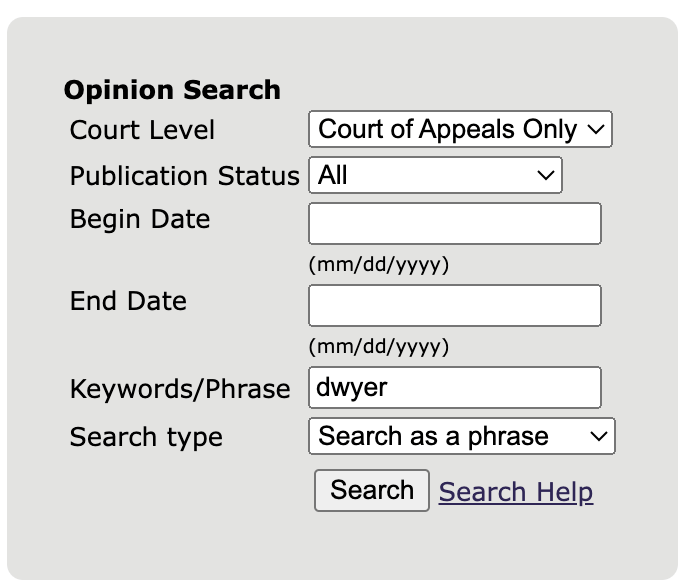Click the chevron on 'Court of Appeals Only'
Viewport: 684px width, 582px height.
coord(596,130)
